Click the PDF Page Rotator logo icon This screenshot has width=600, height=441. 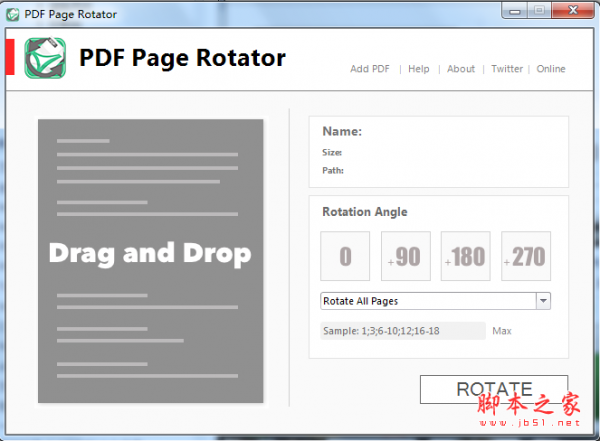(45, 58)
